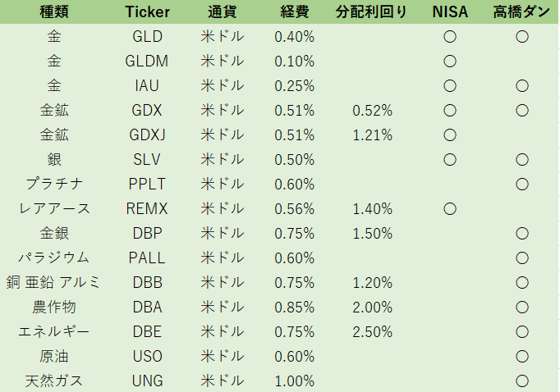Click the 高橋ダン circle in the SLV row

tap(521, 160)
